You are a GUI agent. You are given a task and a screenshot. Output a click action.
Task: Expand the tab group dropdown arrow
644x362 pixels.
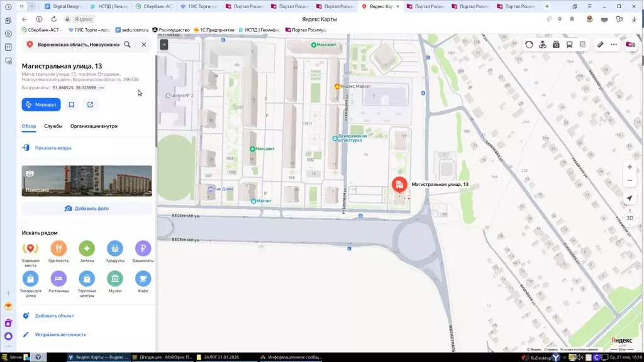32,6
